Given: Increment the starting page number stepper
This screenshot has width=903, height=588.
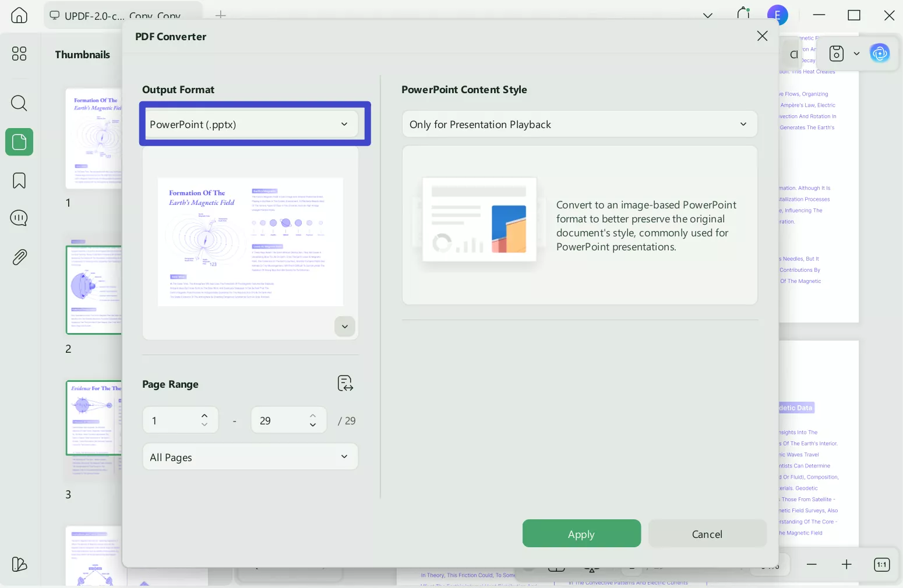Looking at the screenshot, I should [204, 415].
